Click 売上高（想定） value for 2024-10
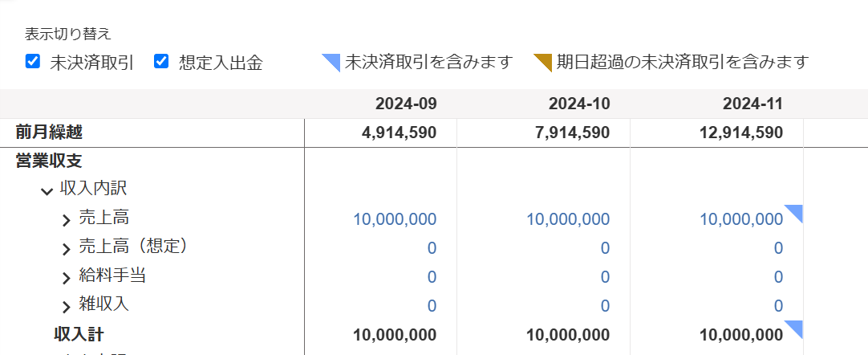Image resolution: width=868 pixels, height=355 pixels. click(605, 248)
